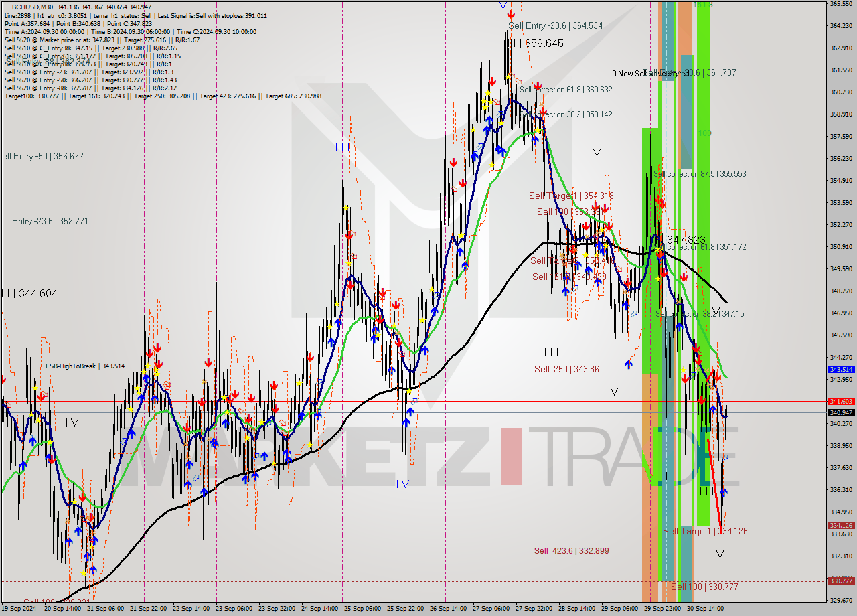Click the 360.230 price scale value
857x616 pixels.
click(x=841, y=92)
